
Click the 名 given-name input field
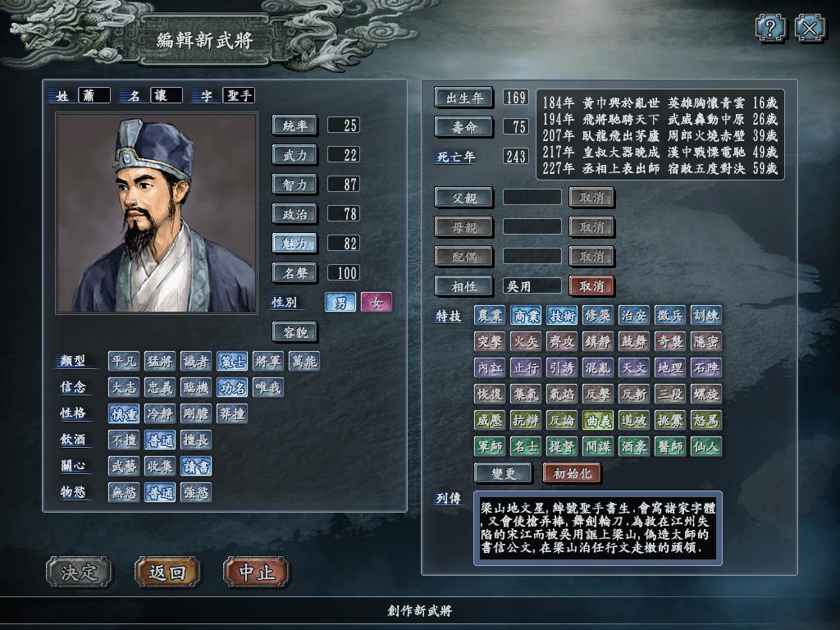point(166,95)
